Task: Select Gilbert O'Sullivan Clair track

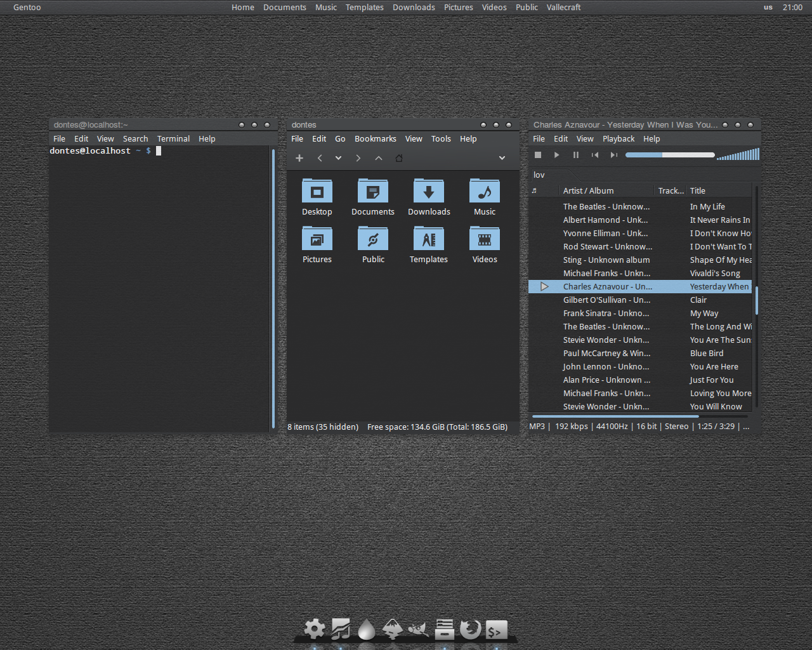Action: pos(640,300)
